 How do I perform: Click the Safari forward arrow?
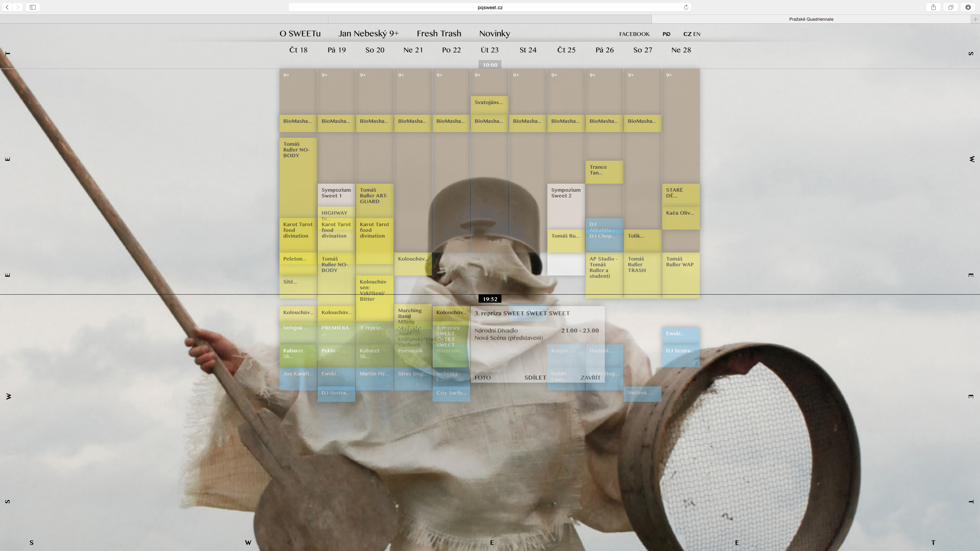tap(18, 7)
